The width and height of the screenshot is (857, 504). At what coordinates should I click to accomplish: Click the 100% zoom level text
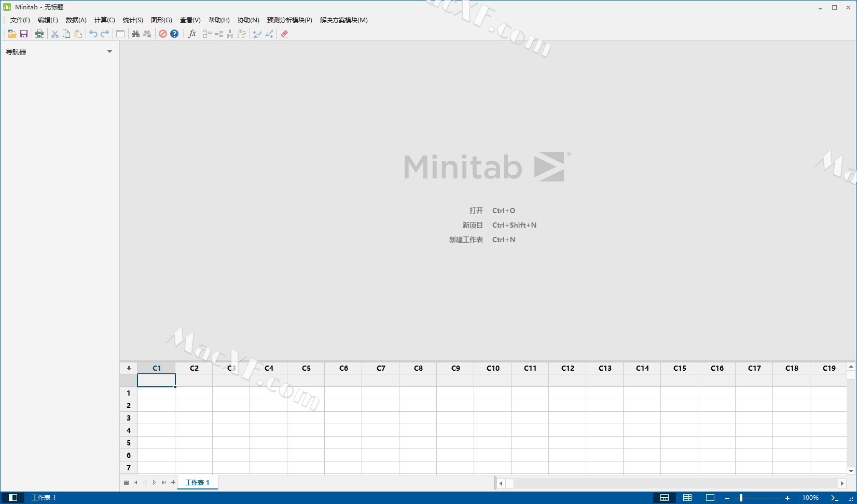(810, 498)
